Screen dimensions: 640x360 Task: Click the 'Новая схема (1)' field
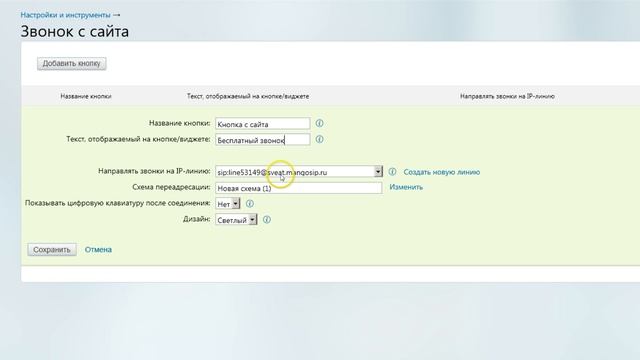[298, 188]
